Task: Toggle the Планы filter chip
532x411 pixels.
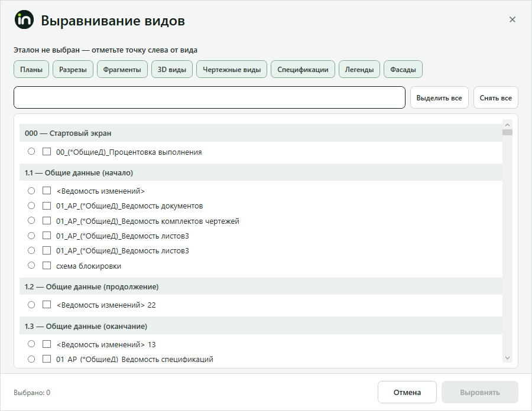Action: [x=31, y=70]
